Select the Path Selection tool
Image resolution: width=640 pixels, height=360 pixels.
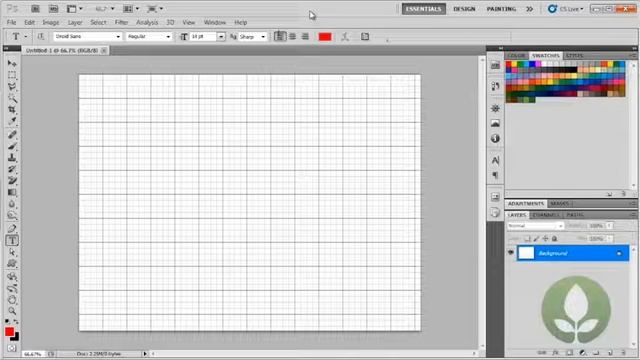(x=12, y=252)
